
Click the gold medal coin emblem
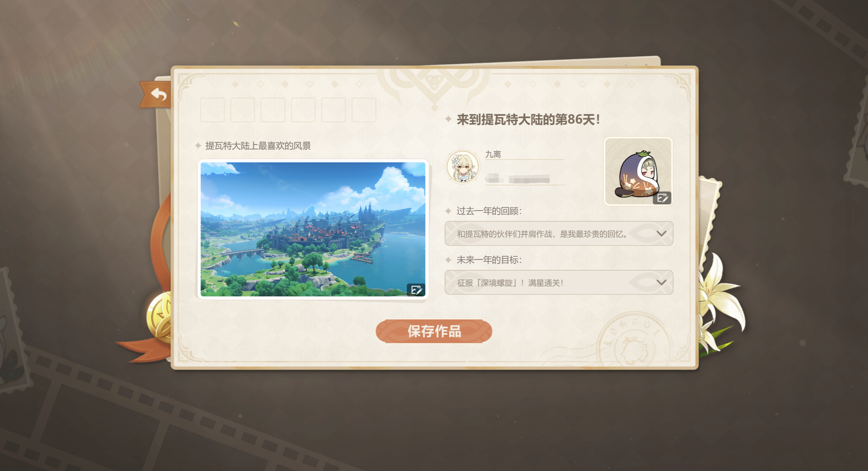coord(159,318)
